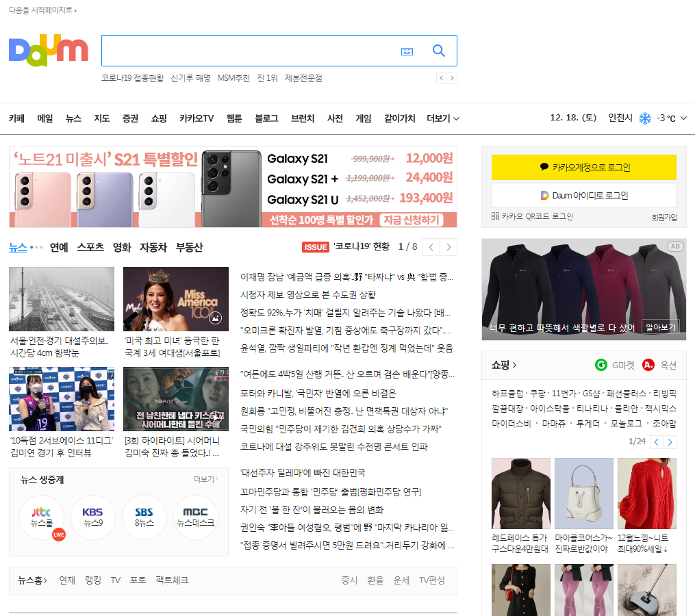Select the 스포츠 news tab
This screenshot has width=695, height=616.
(90, 247)
